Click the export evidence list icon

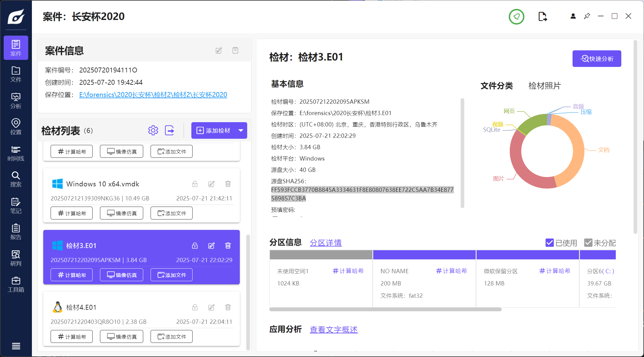[x=170, y=130]
